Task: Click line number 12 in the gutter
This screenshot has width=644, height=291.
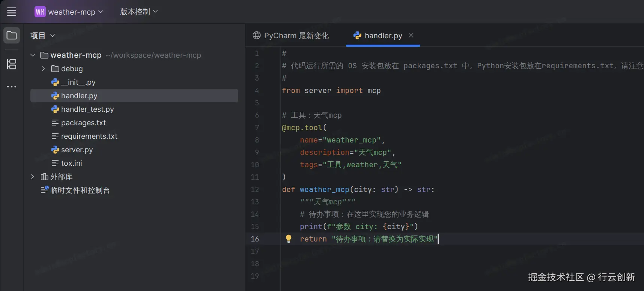Action: point(255,189)
